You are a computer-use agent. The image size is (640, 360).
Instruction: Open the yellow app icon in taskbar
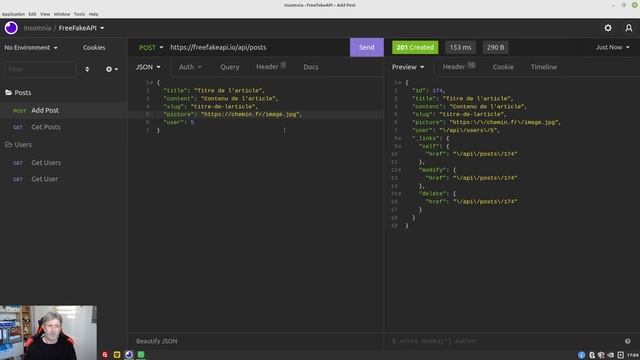(x=117, y=355)
